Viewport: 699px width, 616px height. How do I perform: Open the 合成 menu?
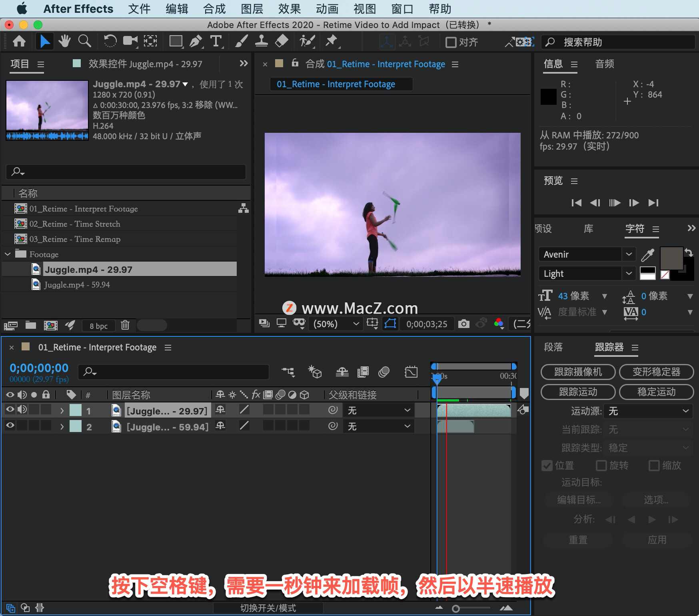point(214,9)
